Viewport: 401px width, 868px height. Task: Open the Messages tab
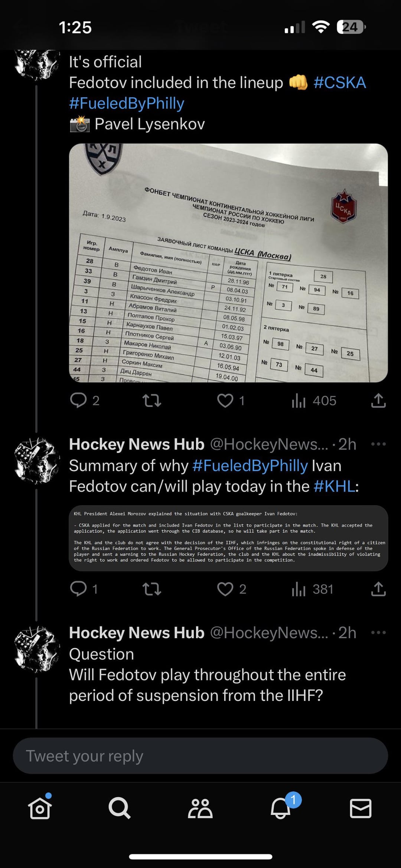[x=361, y=808]
